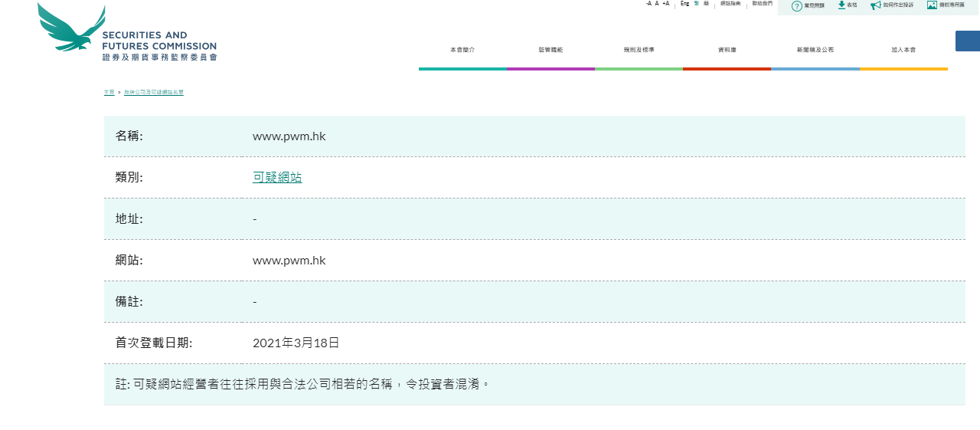This screenshot has height=430, width=980.
Task: Decrease font size with -A
Action: click(x=648, y=4)
